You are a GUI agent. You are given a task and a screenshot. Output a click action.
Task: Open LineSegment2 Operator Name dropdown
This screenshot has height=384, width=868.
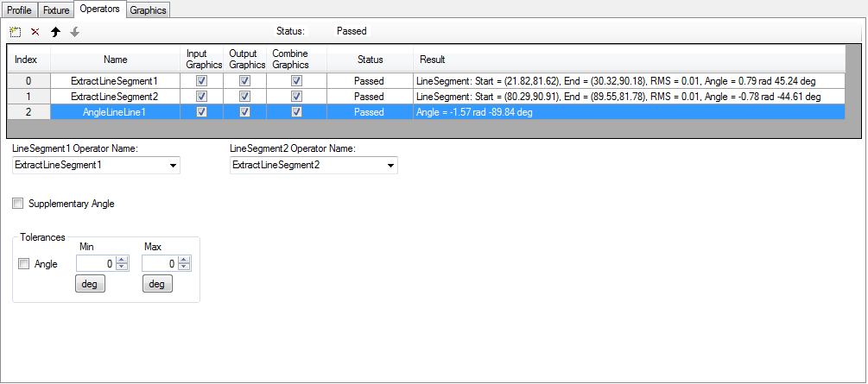tap(390, 165)
